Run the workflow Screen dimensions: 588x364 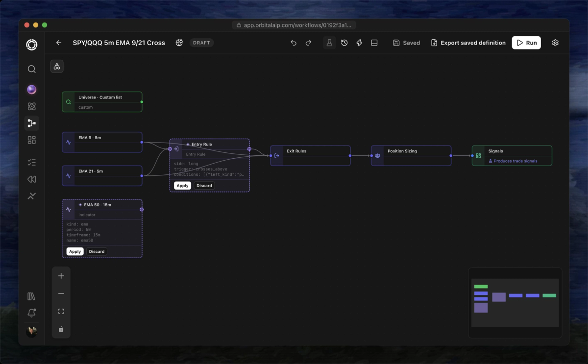pos(526,43)
